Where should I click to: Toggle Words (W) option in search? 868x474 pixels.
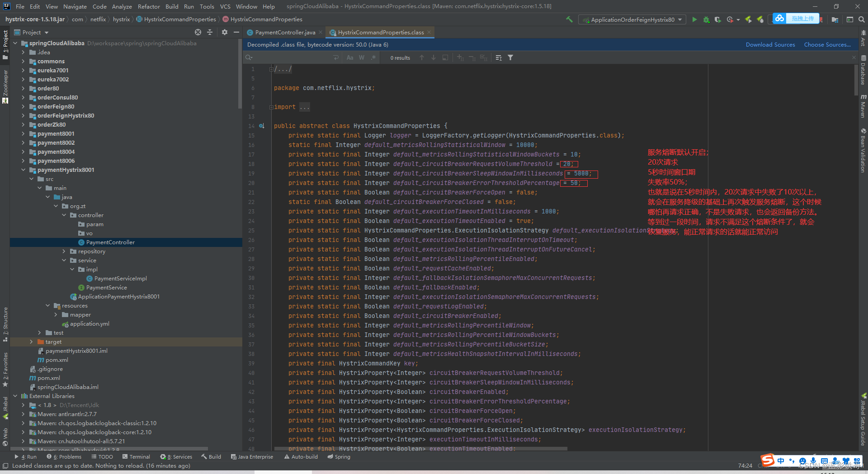(362, 57)
